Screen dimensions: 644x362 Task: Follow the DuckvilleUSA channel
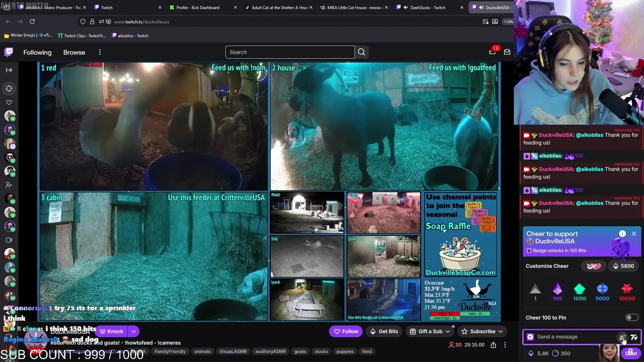point(346,331)
